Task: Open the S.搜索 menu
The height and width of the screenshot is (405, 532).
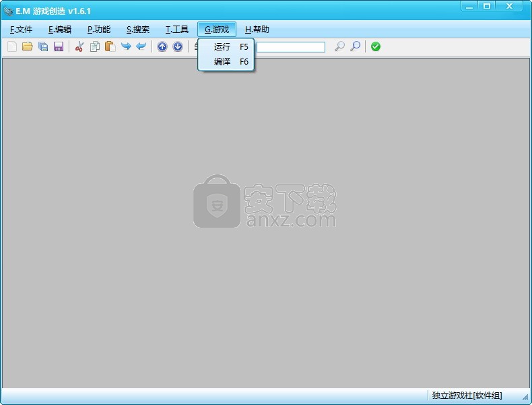Action: tap(138, 30)
